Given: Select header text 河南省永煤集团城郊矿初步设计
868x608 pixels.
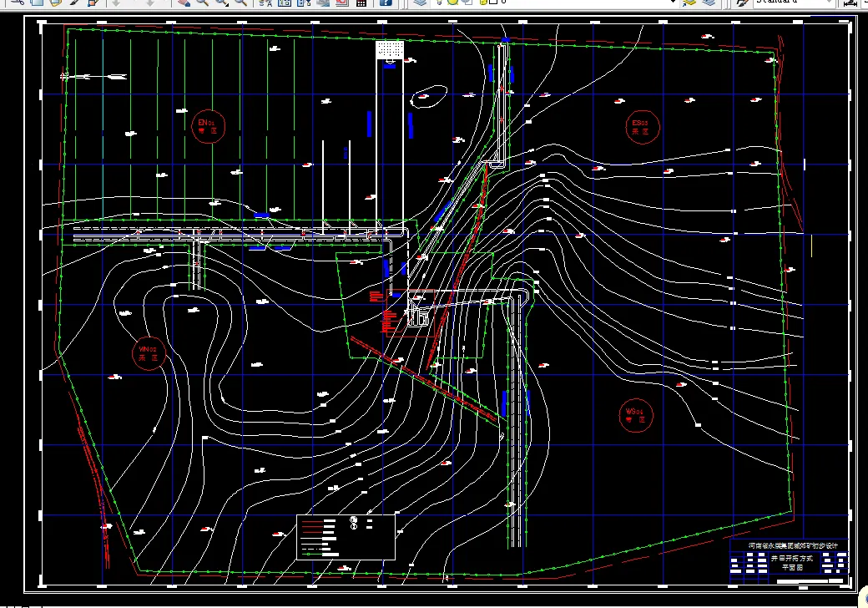Looking at the screenshot, I should (793, 545).
